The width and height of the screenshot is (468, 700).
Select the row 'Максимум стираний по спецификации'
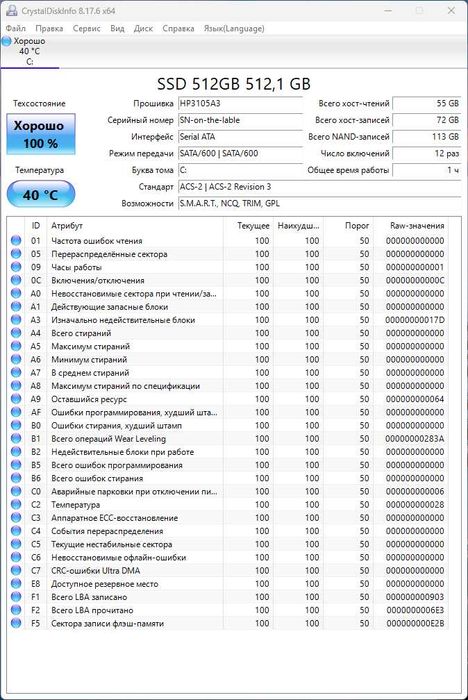[x=228, y=386]
